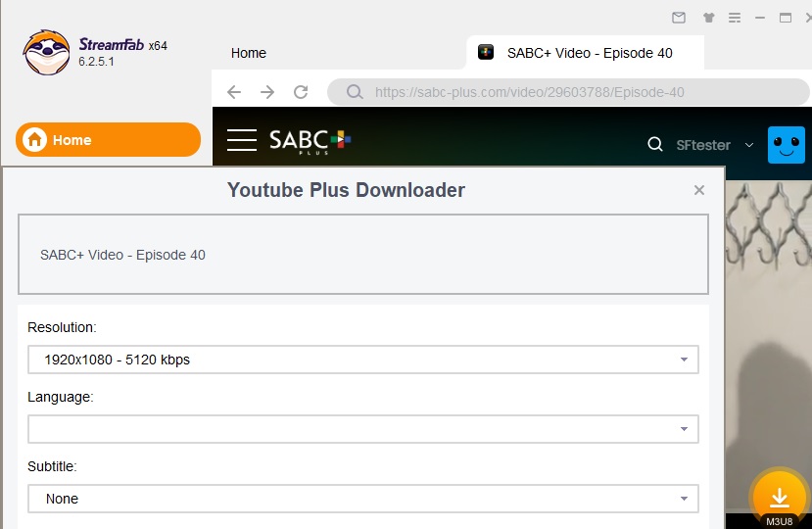This screenshot has width=812, height=529.
Task: Open the Language dropdown
Action: point(363,429)
